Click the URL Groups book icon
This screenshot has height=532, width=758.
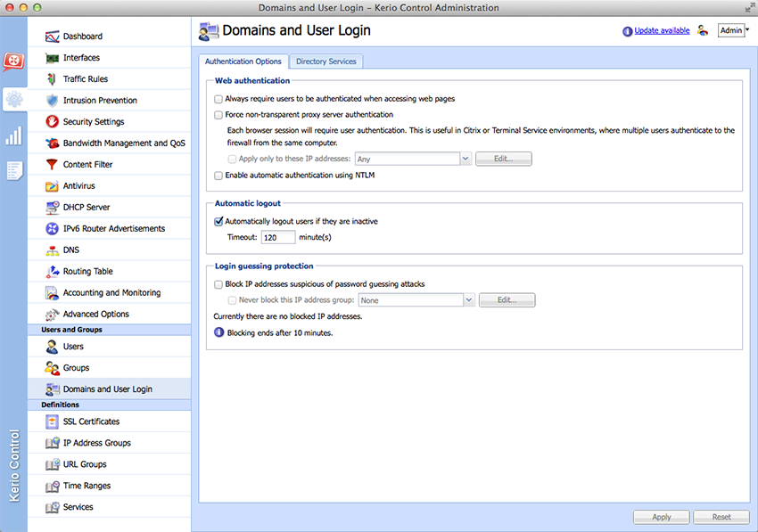[52, 464]
